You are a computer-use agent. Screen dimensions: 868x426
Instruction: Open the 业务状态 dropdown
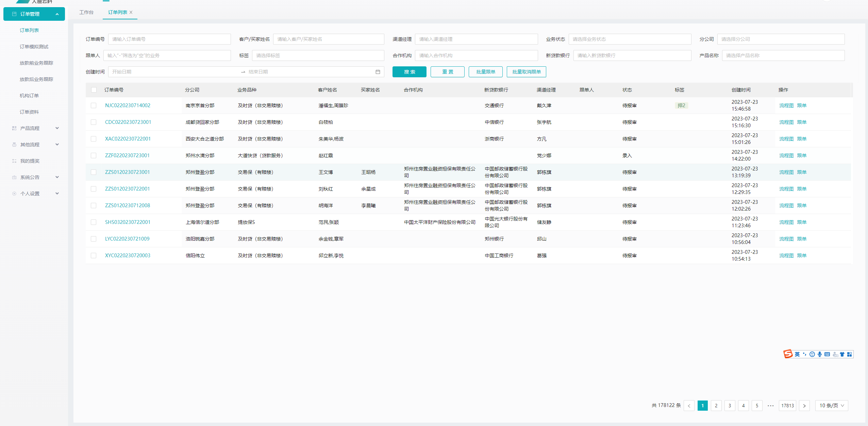(x=630, y=39)
